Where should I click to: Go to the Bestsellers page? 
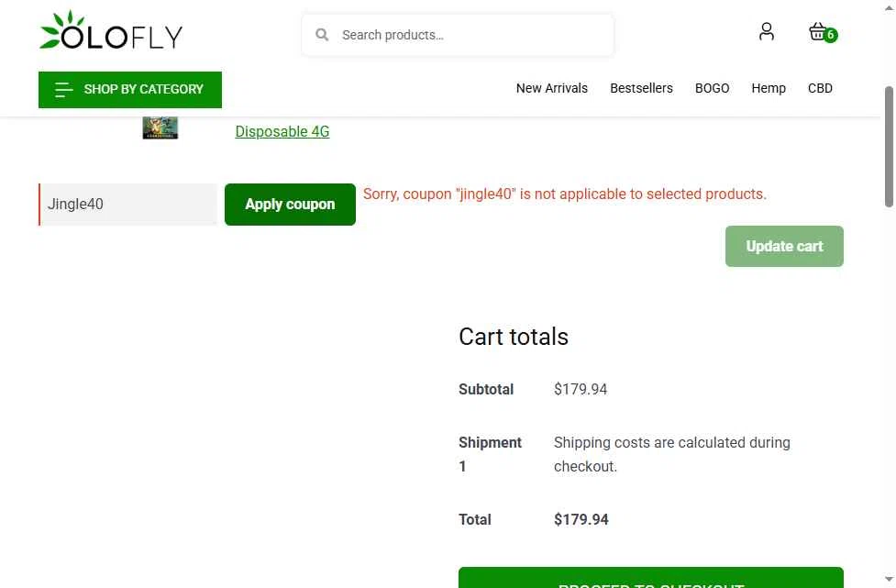pos(641,89)
